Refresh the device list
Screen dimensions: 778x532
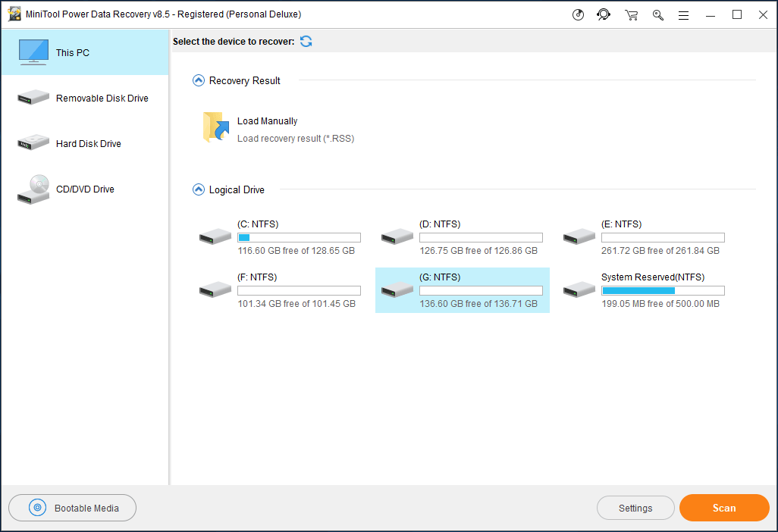(x=306, y=42)
